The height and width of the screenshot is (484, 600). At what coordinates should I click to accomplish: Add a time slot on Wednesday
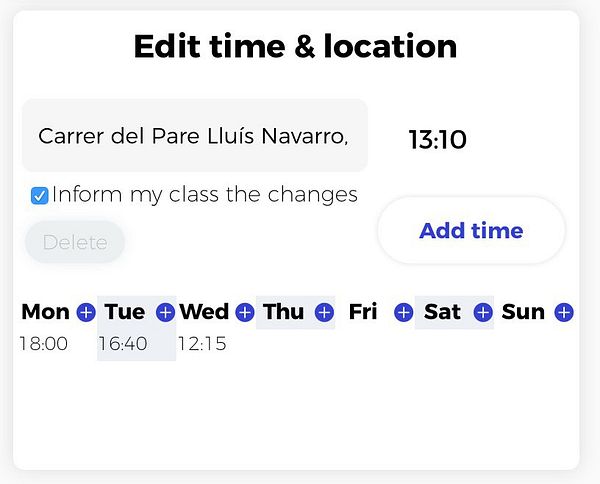point(245,313)
